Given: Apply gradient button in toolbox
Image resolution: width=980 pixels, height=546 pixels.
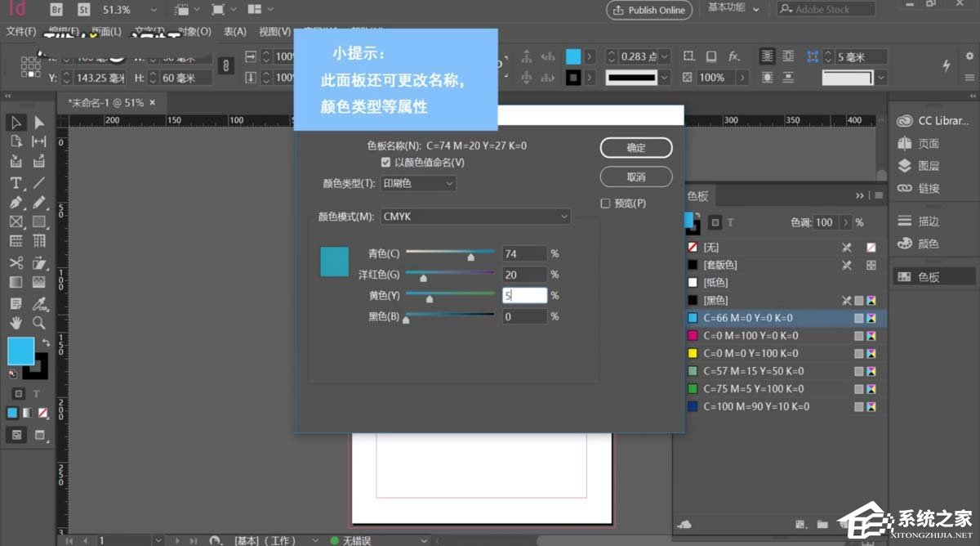Looking at the screenshot, I should pos(27,413).
